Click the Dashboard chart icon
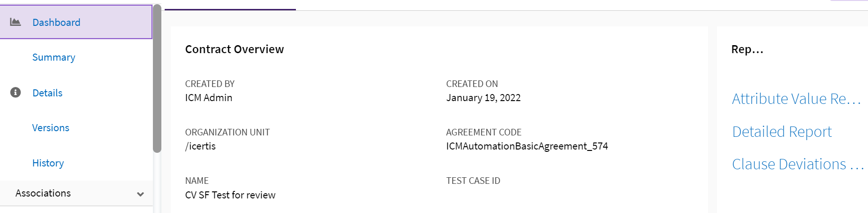The height and width of the screenshot is (213, 868). pos(16,22)
